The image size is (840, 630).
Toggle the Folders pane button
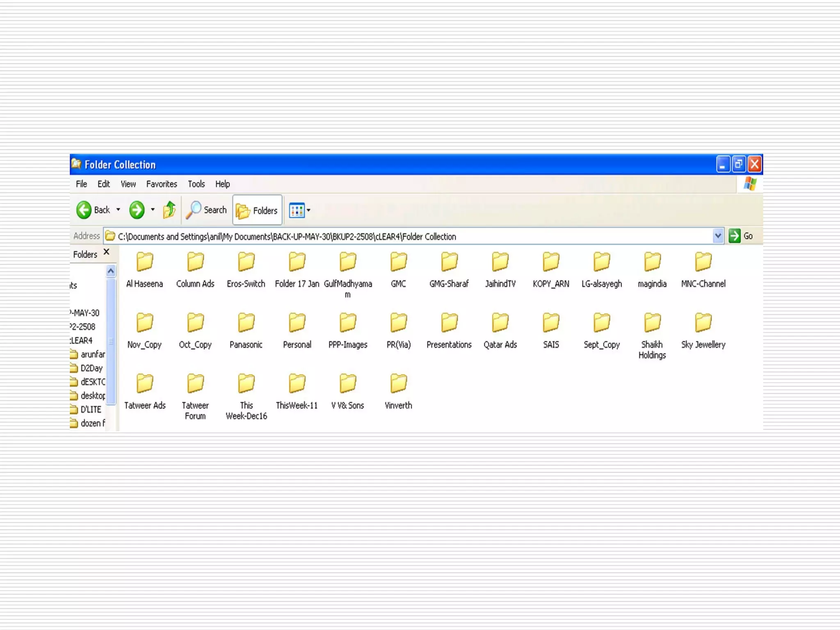click(258, 210)
